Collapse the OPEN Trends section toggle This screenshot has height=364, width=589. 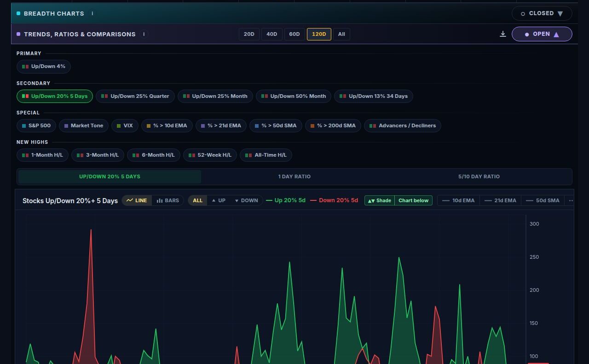pos(542,34)
